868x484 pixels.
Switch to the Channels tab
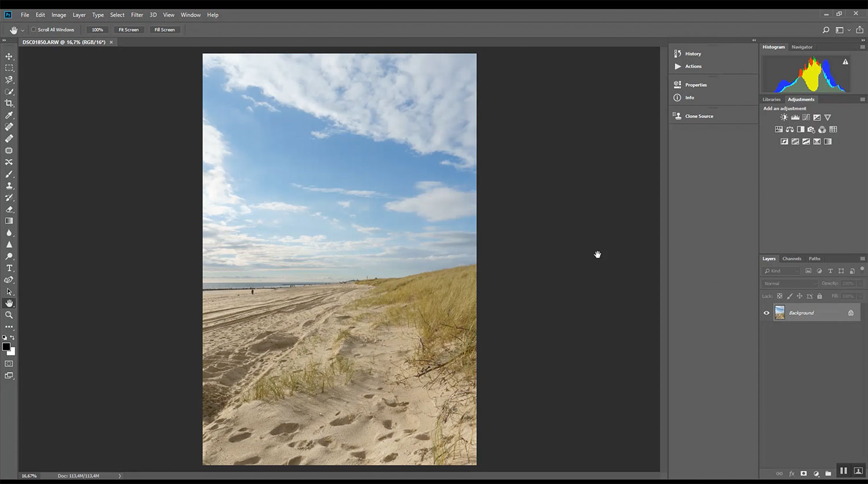click(792, 259)
